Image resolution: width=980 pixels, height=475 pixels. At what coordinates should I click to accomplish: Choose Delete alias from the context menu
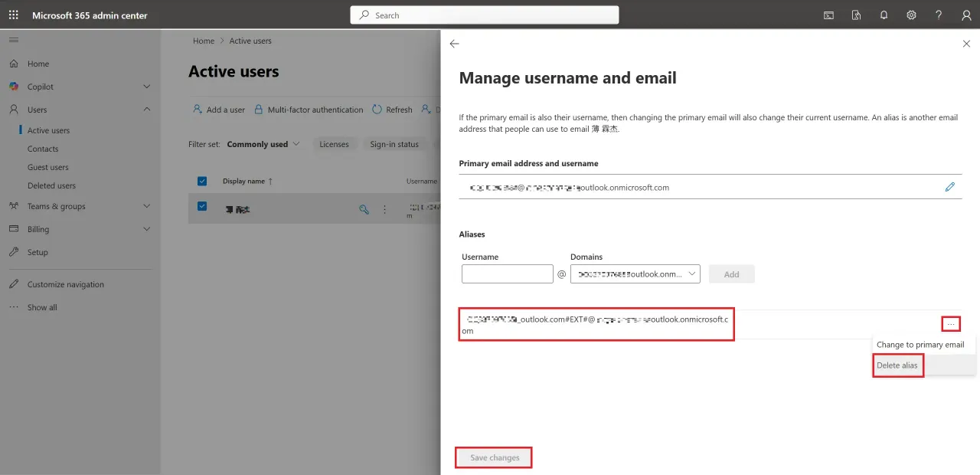click(897, 365)
